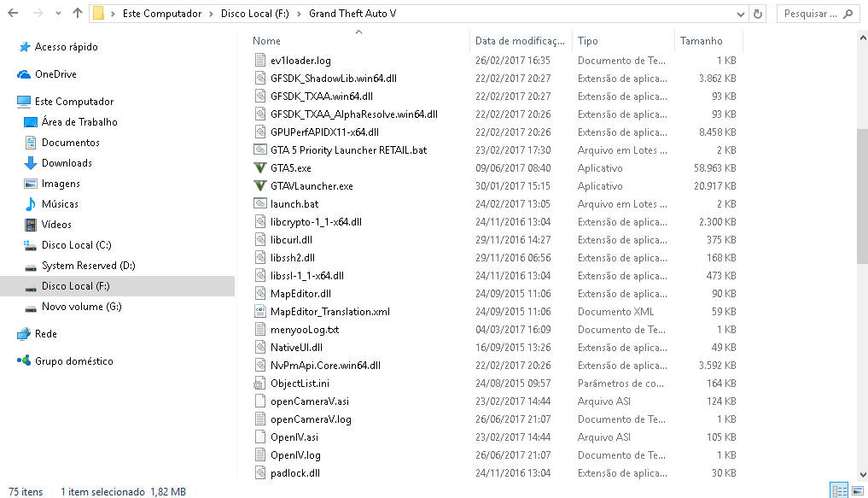Select file name GPUPerfAPIDX11-x64.dll
The image size is (868, 498).
(324, 132)
